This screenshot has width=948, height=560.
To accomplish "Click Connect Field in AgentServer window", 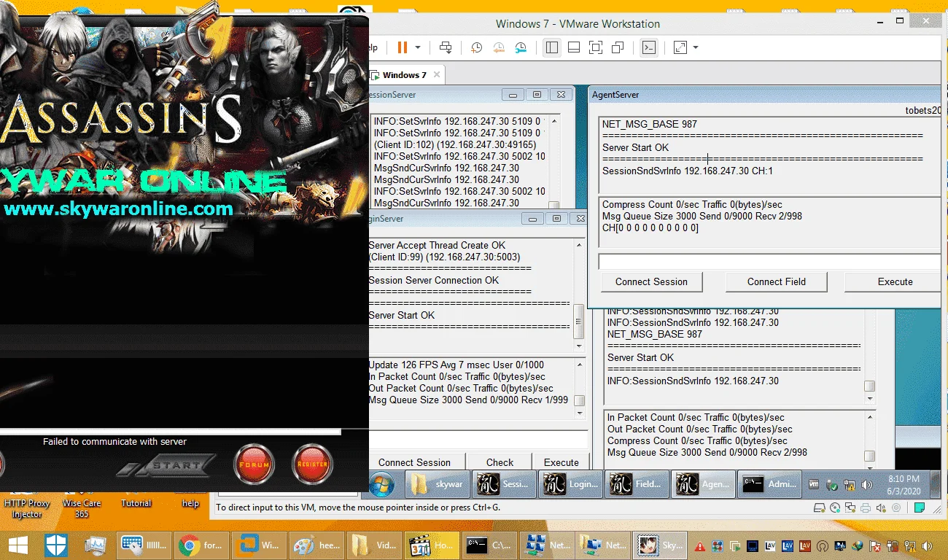I will coord(776,281).
